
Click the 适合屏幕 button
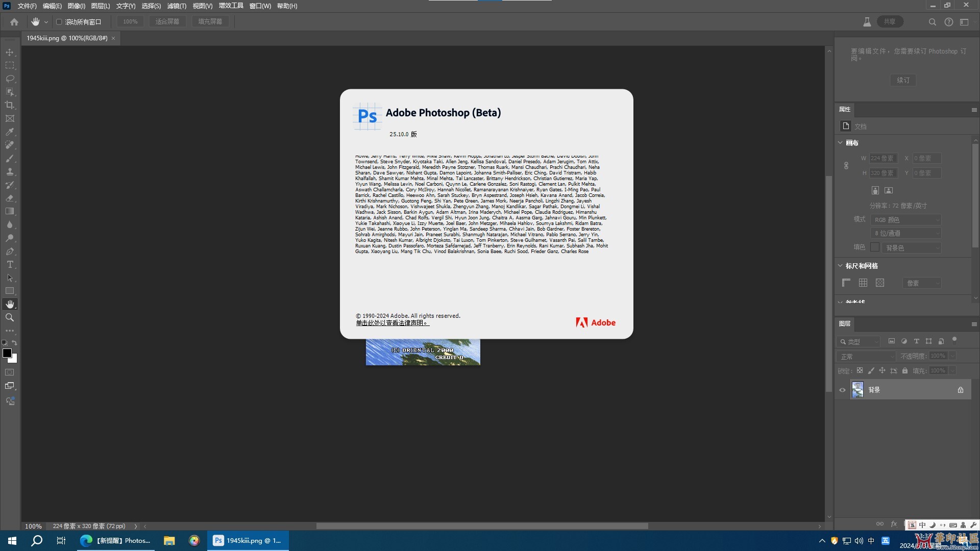[167, 22]
